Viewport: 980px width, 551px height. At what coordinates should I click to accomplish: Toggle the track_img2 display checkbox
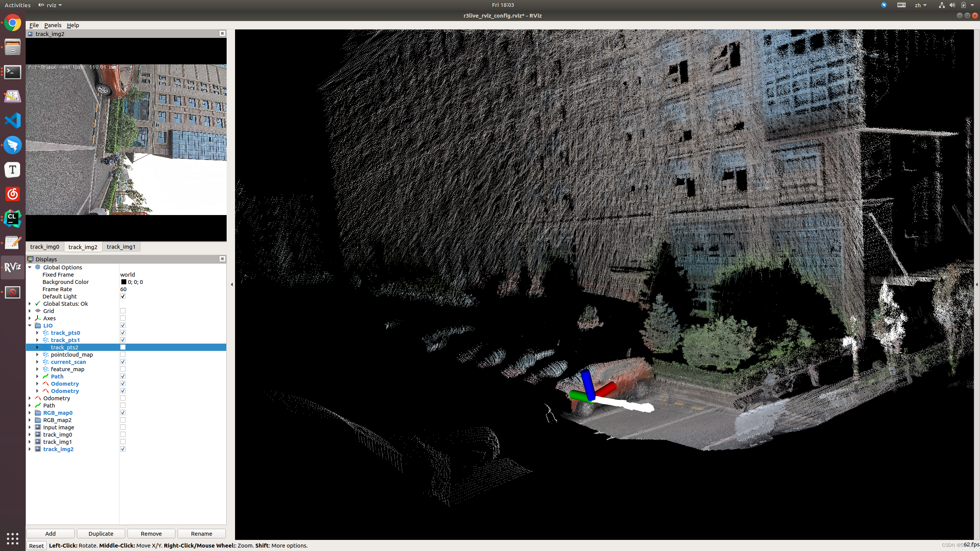(x=122, y=449)
